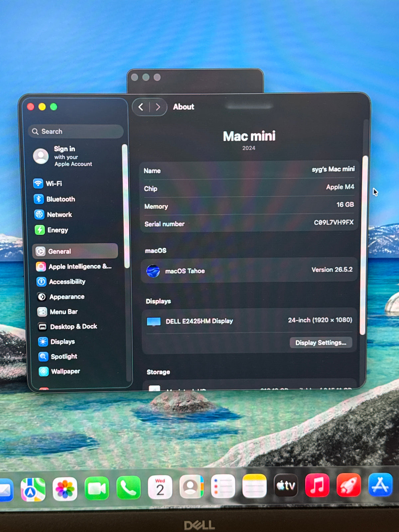The width and height of the screenshot is (399, 532).
Task: Open Music app from the Dock
Action: pos(317,485)
